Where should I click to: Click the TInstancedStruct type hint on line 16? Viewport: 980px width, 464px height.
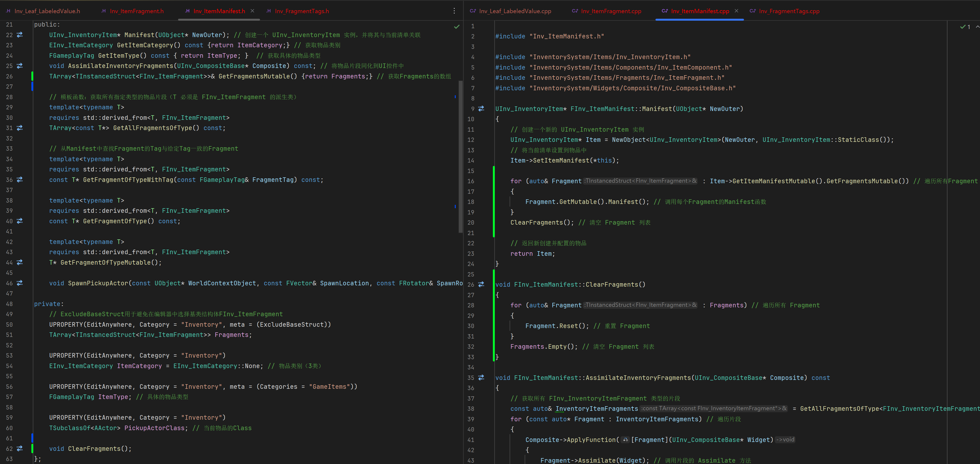point(641,181)
